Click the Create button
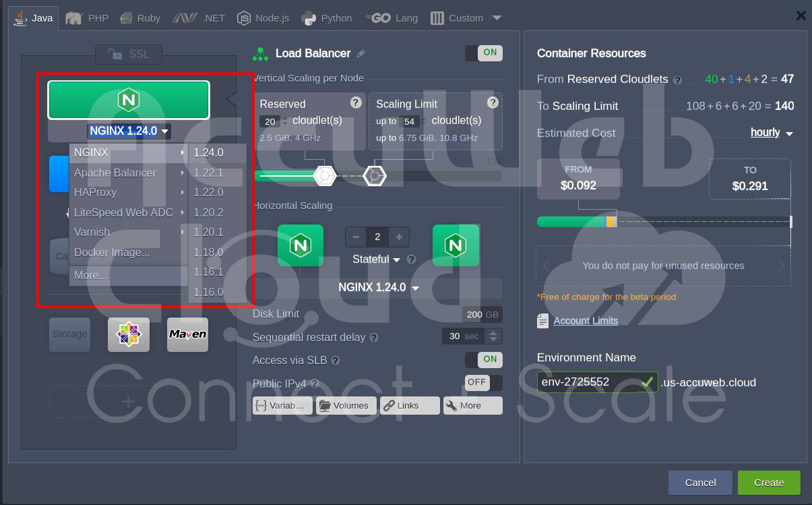This screenshot has height=505, width=812. (x=769, y=483)
